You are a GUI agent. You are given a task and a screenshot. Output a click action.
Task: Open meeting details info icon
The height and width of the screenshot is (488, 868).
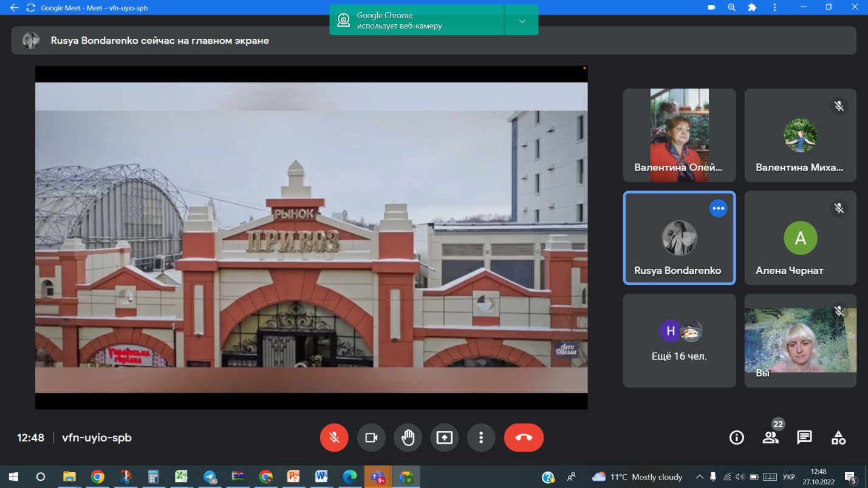point(736,438)
